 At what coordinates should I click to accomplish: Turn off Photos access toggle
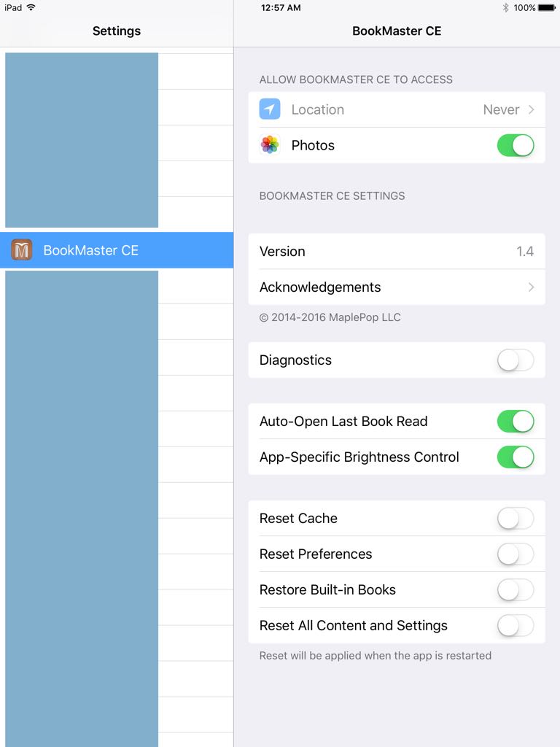pos(516,145)
